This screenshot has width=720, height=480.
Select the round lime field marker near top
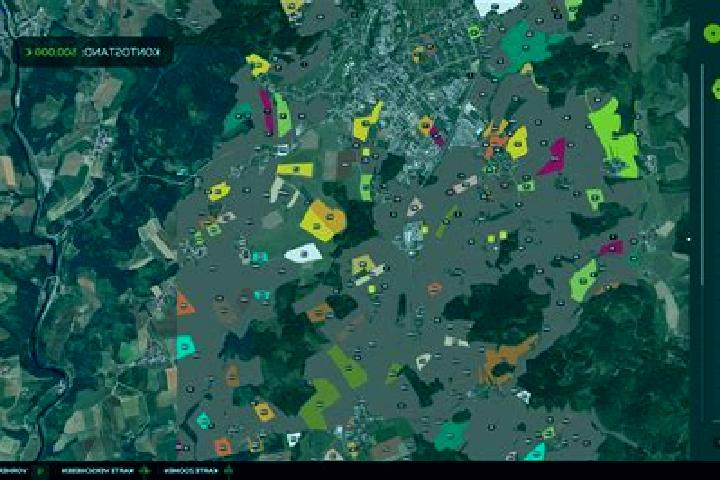tap(474, 32)
